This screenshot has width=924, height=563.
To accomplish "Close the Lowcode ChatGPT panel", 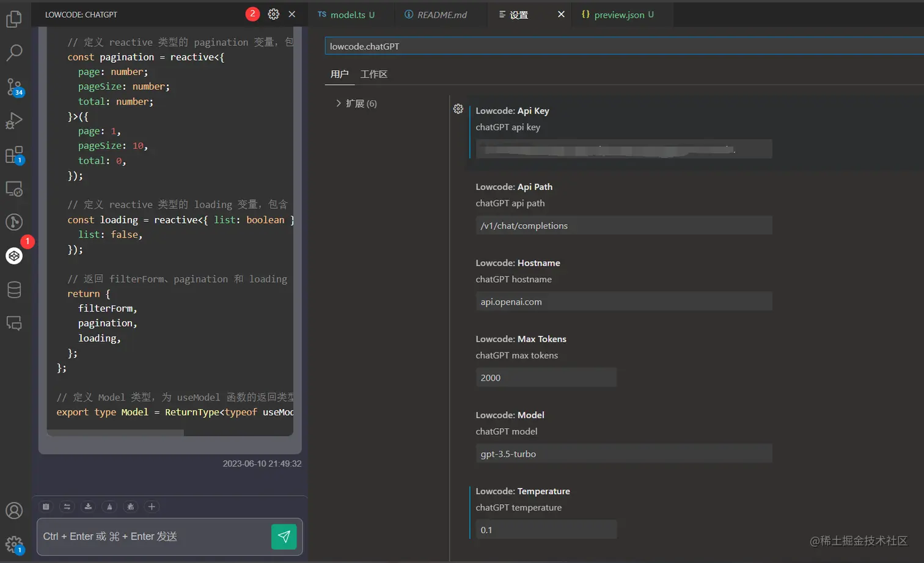I will pyautogui.click(x=292, y=14).
